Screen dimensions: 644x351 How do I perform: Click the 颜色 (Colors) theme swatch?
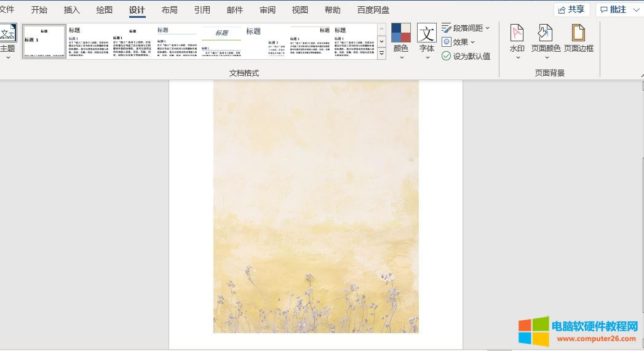pyautogui.click(x=401, y=34)
